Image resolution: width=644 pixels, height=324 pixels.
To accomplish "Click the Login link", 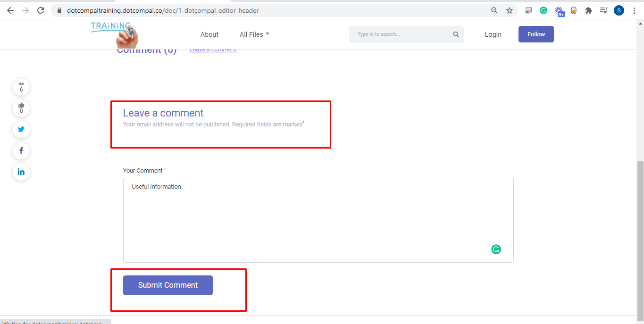I will [493, 34].
